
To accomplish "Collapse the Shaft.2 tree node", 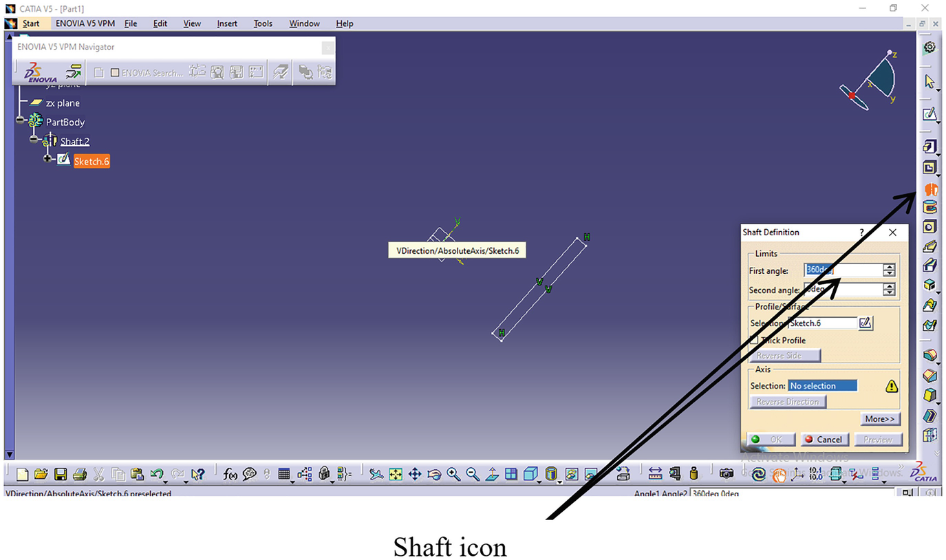I will (x=34, y=140).
